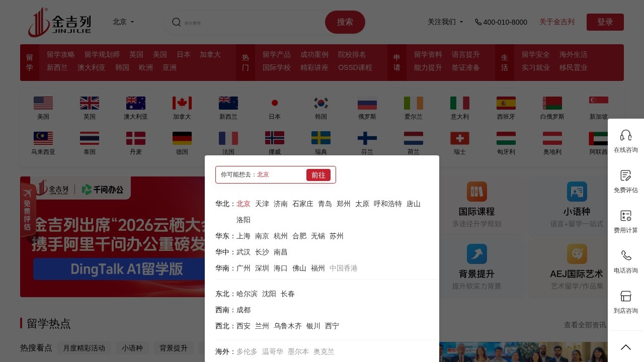Image resolution: width=644 pixels, height=362 pixels.
Task: Expand the 关注我们 dropdown
Action: pyautogui.click(x=445, y=22)
